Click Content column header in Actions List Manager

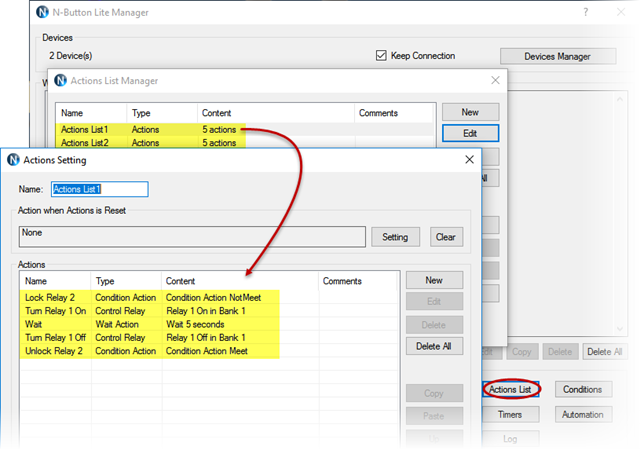[x=276, y=113]
